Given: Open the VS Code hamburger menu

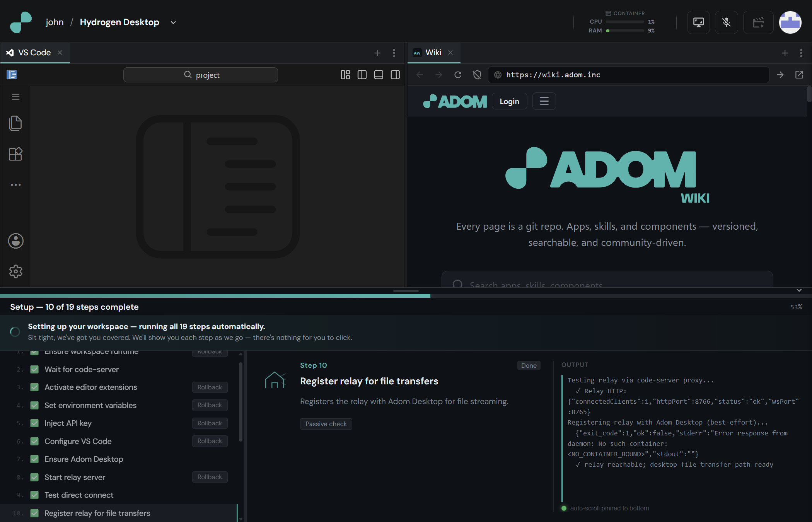Looking at the screenshot, I should click(15, 97).
